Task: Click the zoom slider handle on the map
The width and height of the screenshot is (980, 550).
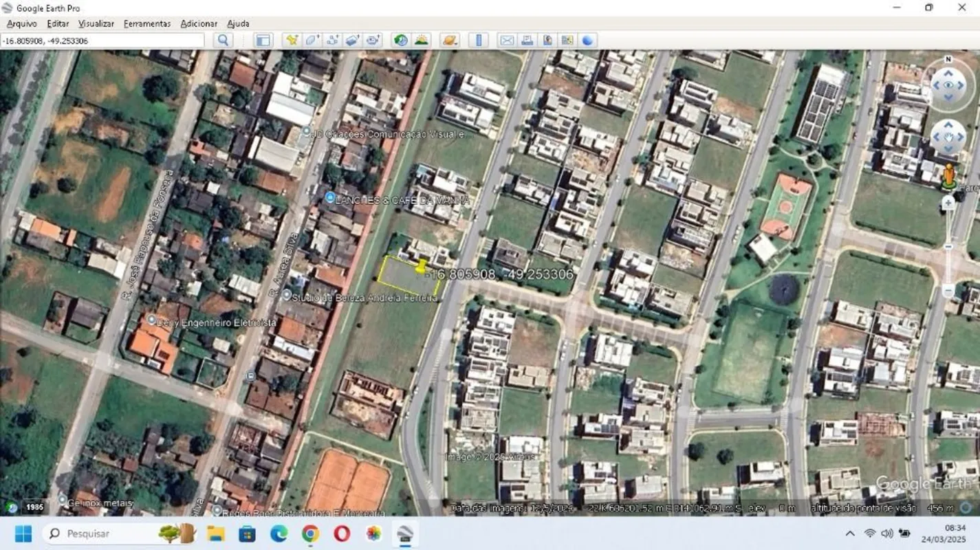Action: [x=948, y=246]
